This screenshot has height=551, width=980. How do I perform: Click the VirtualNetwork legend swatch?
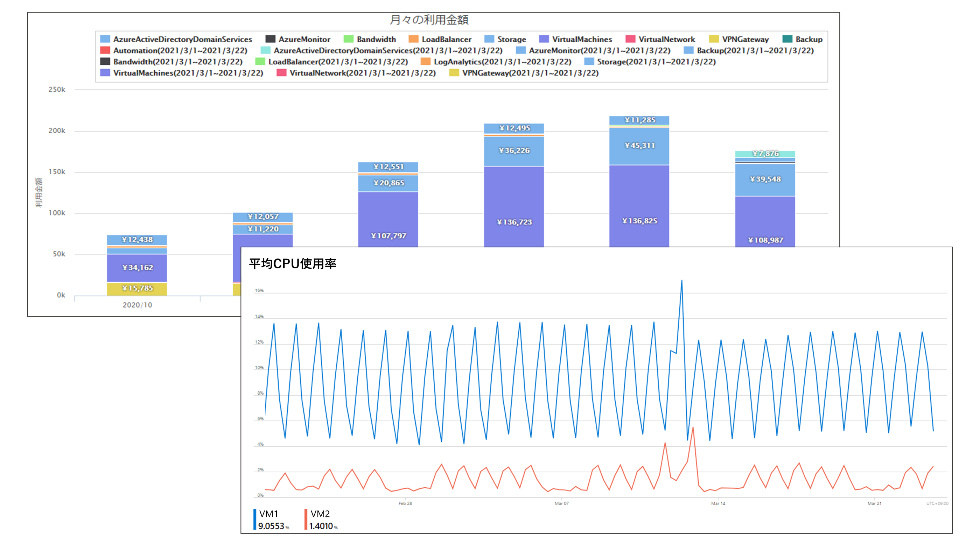point(630,39)
